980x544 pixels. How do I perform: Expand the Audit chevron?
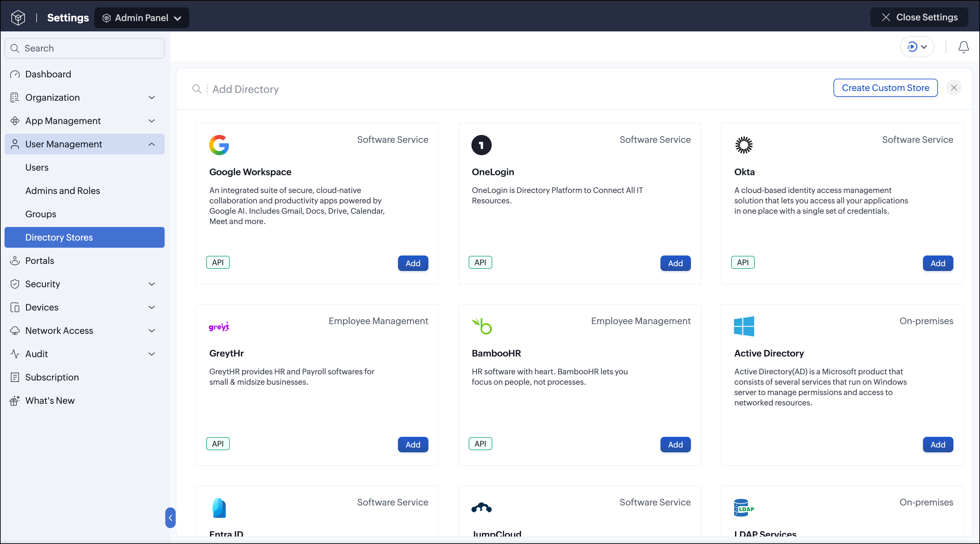click(151, 354)
